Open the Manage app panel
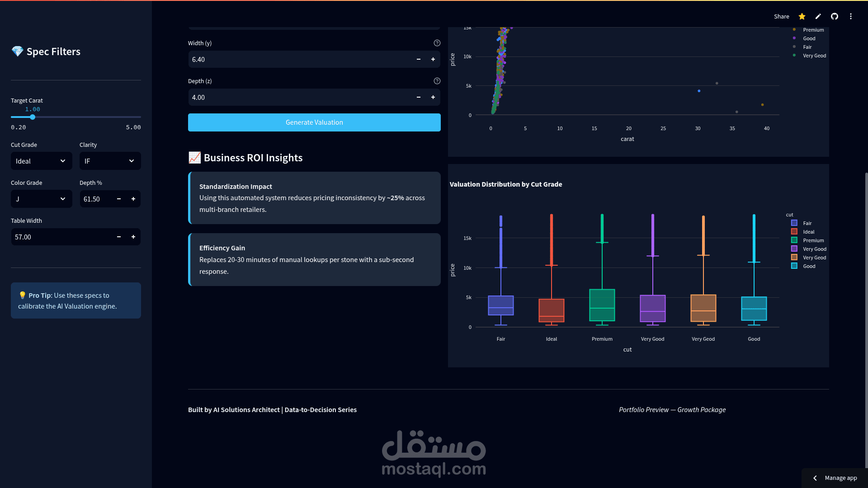 pos(835,478)
